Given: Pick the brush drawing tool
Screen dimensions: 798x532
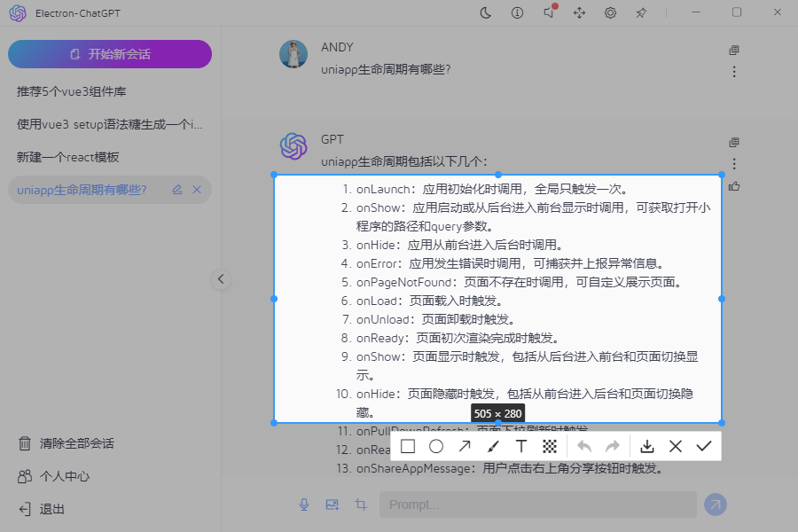Looking at the screenshot, I should (x=492, y=446).
